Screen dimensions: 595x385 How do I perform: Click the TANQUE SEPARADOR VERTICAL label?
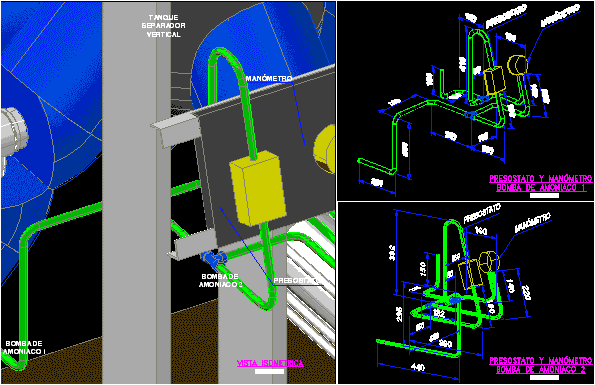coord(164,26)
